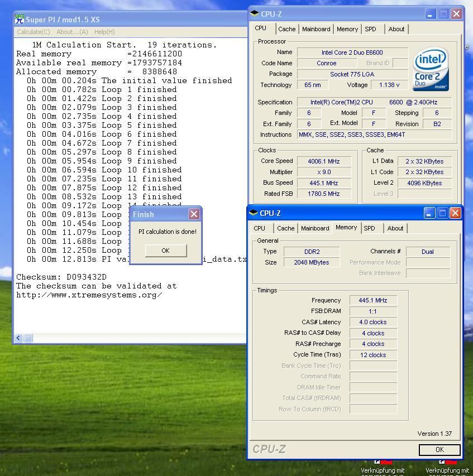Click the L1 Data '2 x 32 KBytes' value

424,161
